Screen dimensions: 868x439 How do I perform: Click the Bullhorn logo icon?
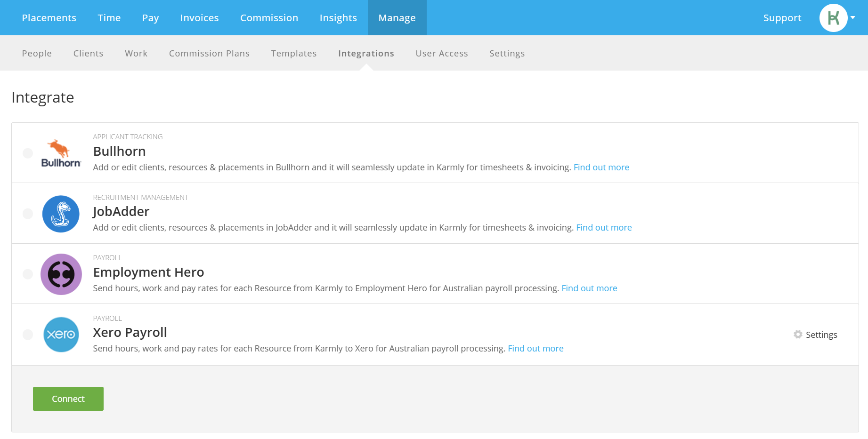click(61, 153)
